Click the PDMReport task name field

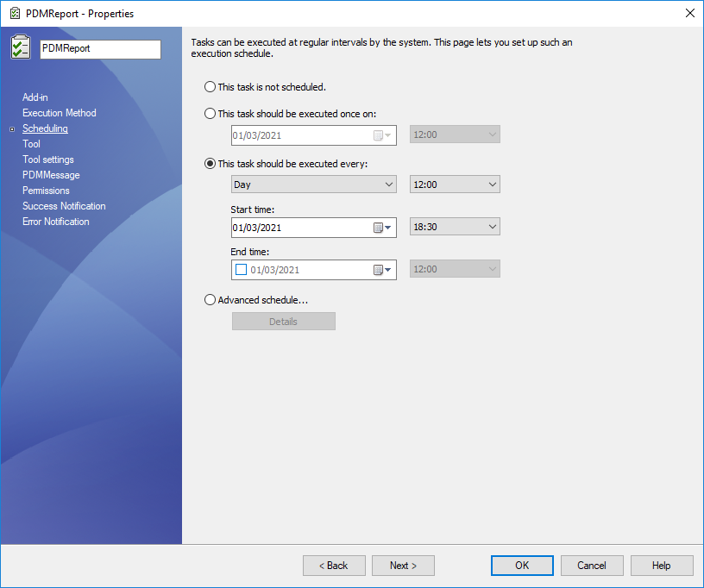[x=100, y=49]
